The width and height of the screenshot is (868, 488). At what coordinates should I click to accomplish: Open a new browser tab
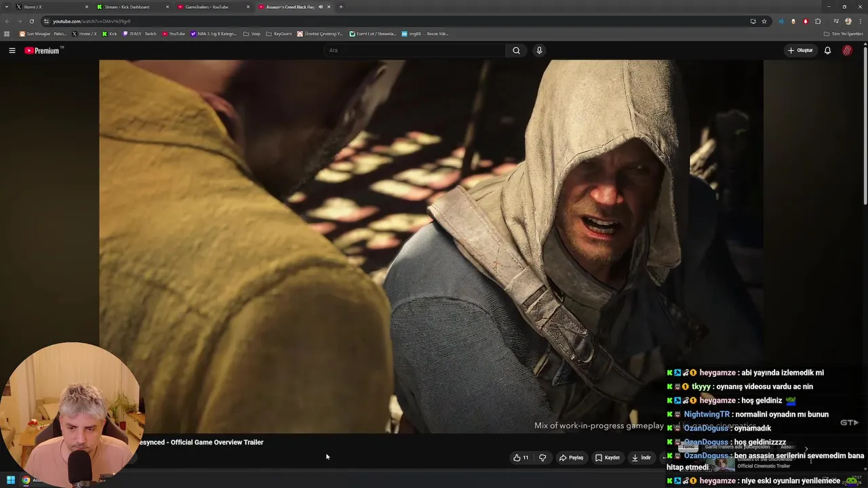pos(340,7)
